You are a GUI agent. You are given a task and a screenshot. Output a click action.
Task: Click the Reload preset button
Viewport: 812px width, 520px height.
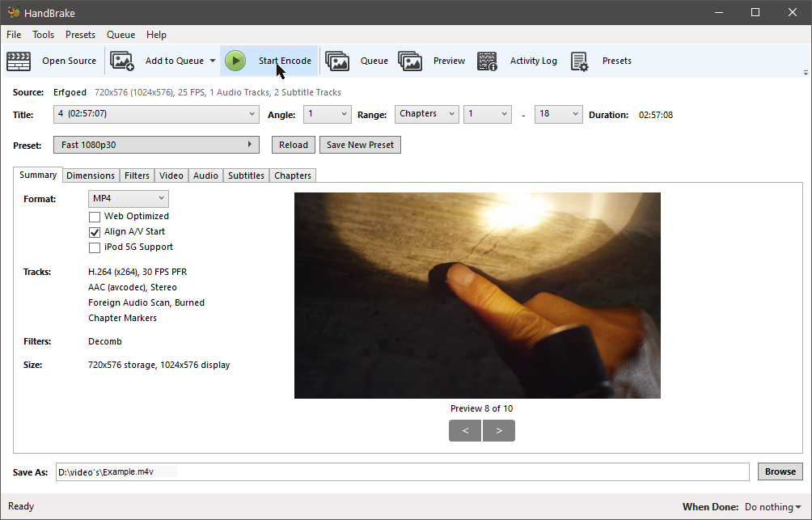point(294,145)
